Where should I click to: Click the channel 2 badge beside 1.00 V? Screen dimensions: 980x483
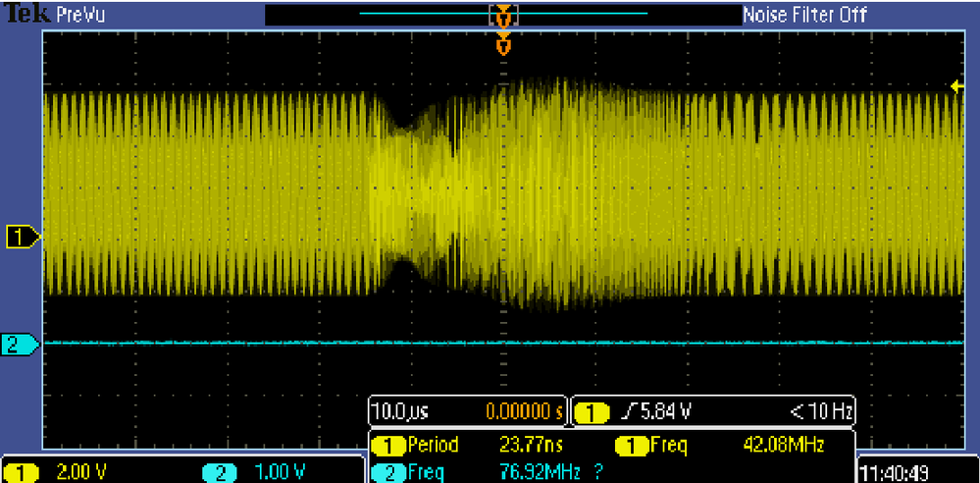pos(221,472)
